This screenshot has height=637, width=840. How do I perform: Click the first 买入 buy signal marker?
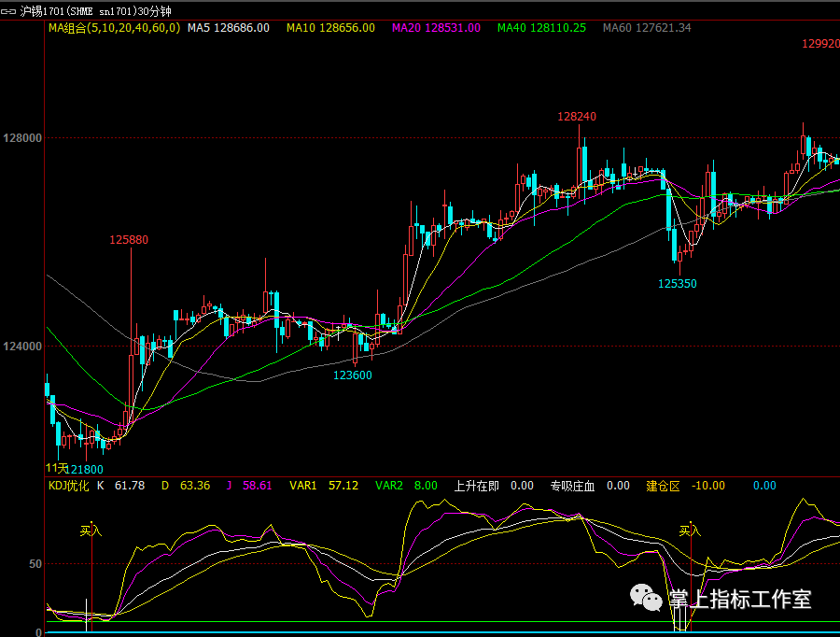pyautogui.click(x=91, y=530)
